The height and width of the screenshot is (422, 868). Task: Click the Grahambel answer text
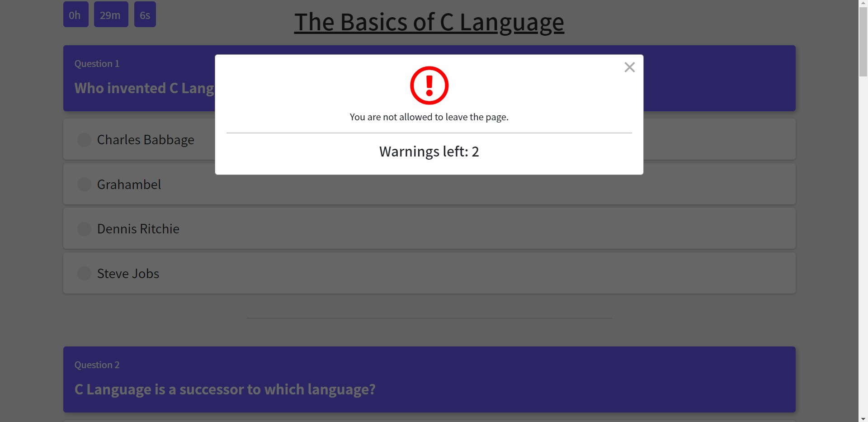(x=129, y=185)
